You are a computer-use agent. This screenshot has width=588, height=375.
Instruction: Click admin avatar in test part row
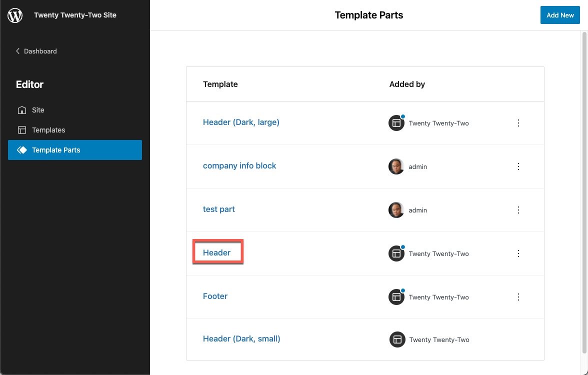point(396,210)
